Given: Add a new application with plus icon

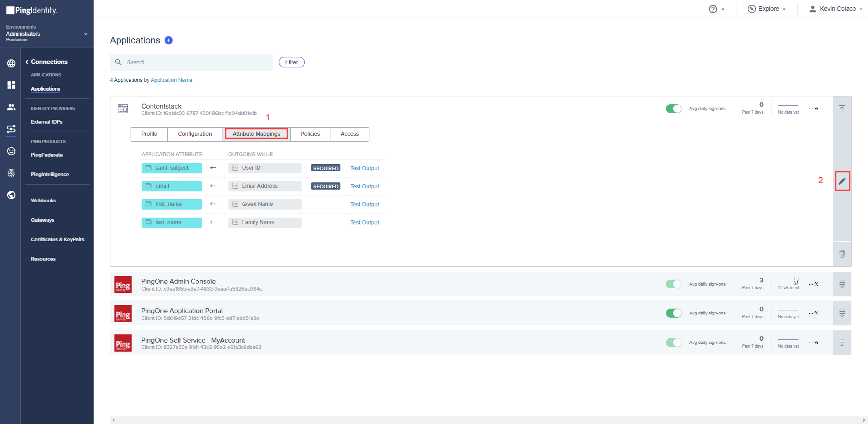Looking at the screenshot, I should pos(168,40).
